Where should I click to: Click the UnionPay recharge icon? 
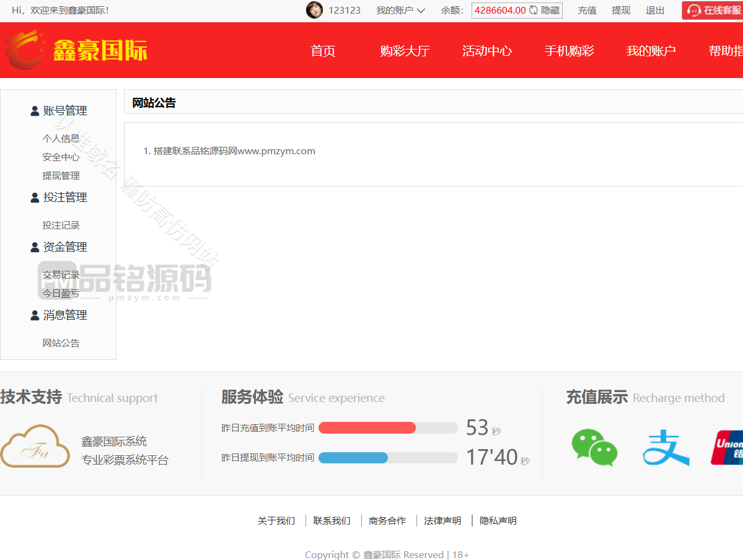pyautogui.click(x=727, y=447)
